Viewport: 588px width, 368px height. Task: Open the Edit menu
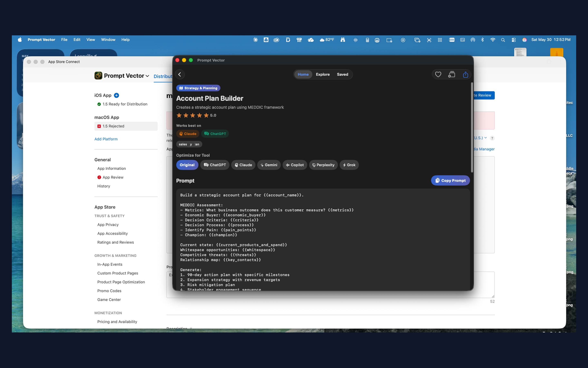77,40
